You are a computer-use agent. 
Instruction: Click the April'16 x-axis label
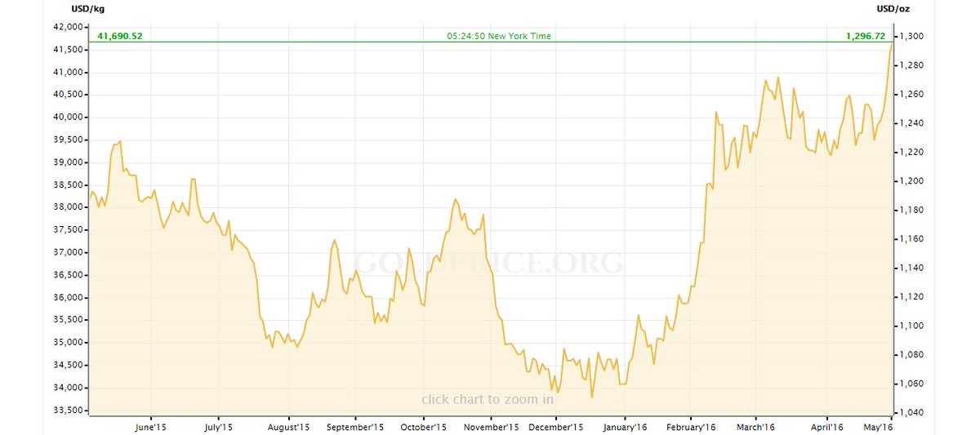pos(827,426)
